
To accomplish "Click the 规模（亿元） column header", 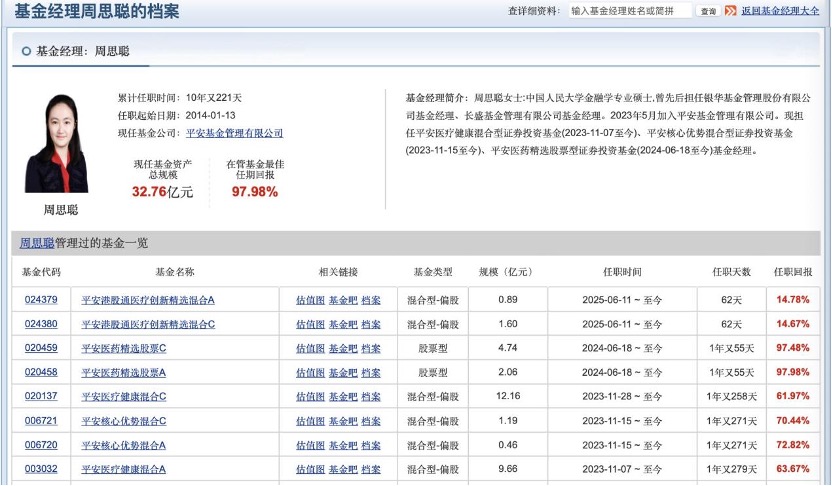I will click(507, 272).
